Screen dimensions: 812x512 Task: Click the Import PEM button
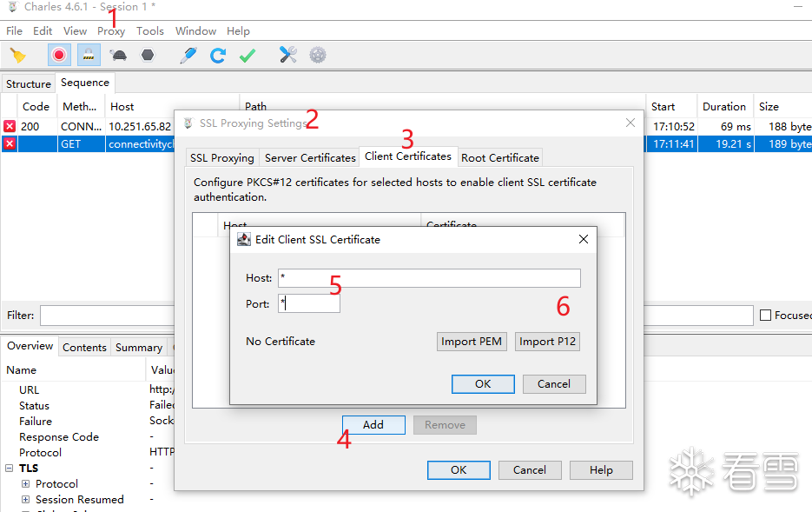tap(472, 342)
